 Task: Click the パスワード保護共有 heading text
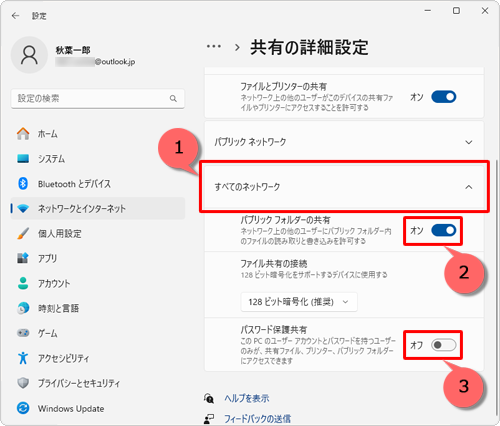point(273,330)
